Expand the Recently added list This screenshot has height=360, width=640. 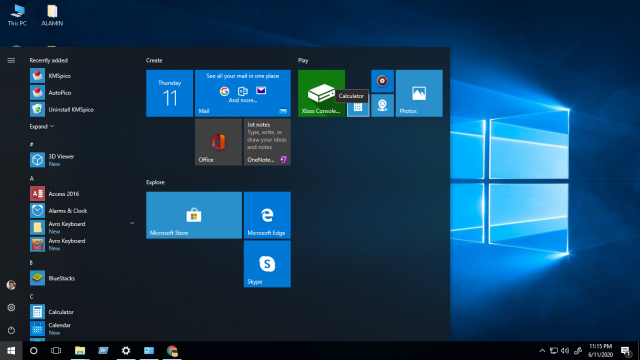coord(42,127)
